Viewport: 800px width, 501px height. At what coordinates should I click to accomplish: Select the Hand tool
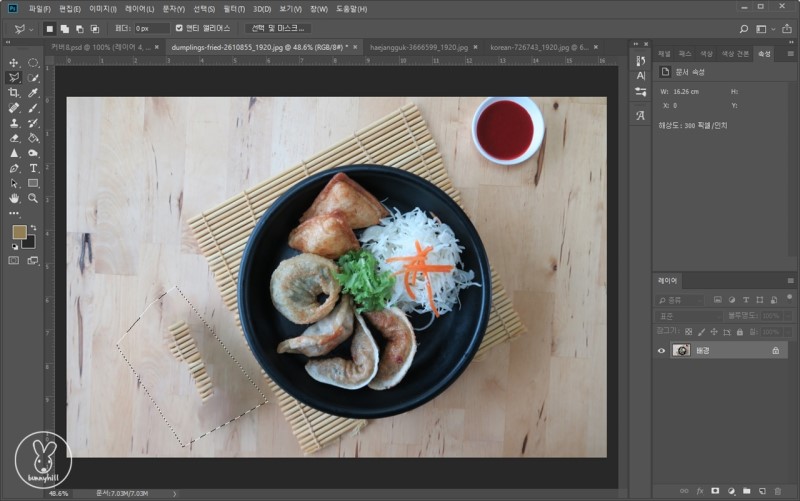pyautogui.click(x=14, y=198)
